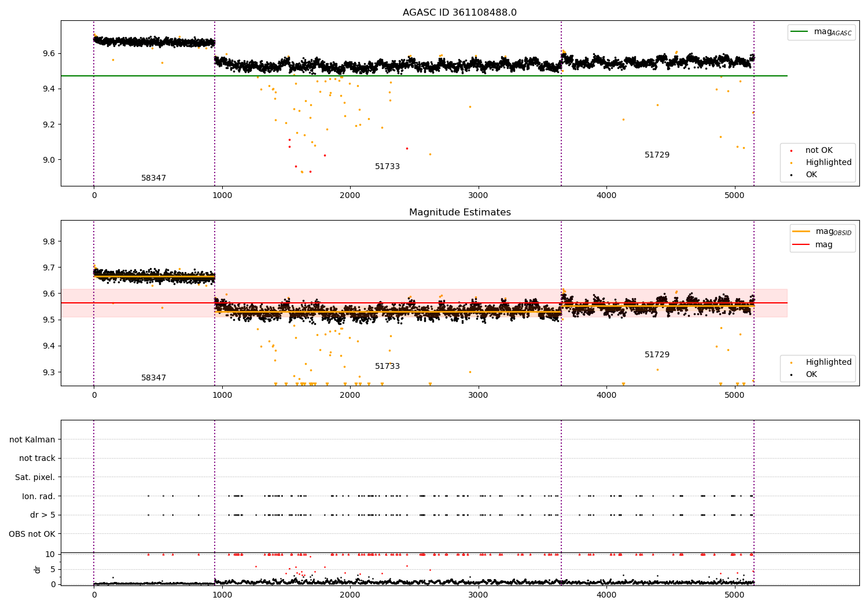Viewport: 868px width, 608px height.
Task: Click the green line sample in top legend
Action: [800, 32]
